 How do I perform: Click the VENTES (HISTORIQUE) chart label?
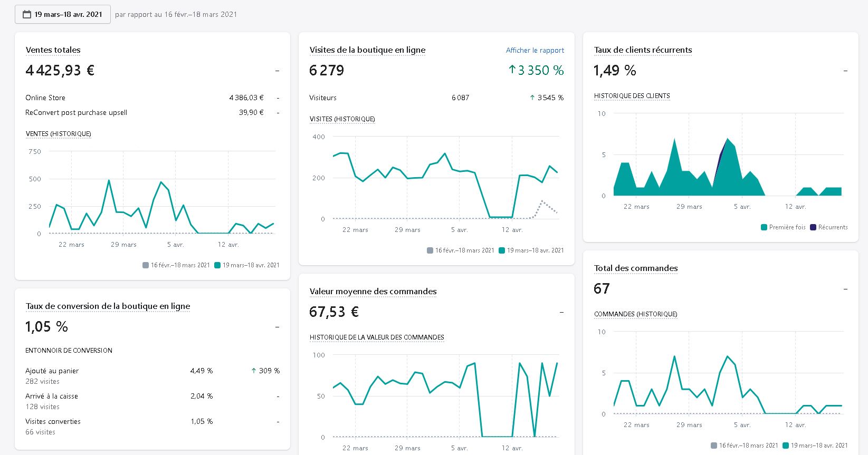58,134
